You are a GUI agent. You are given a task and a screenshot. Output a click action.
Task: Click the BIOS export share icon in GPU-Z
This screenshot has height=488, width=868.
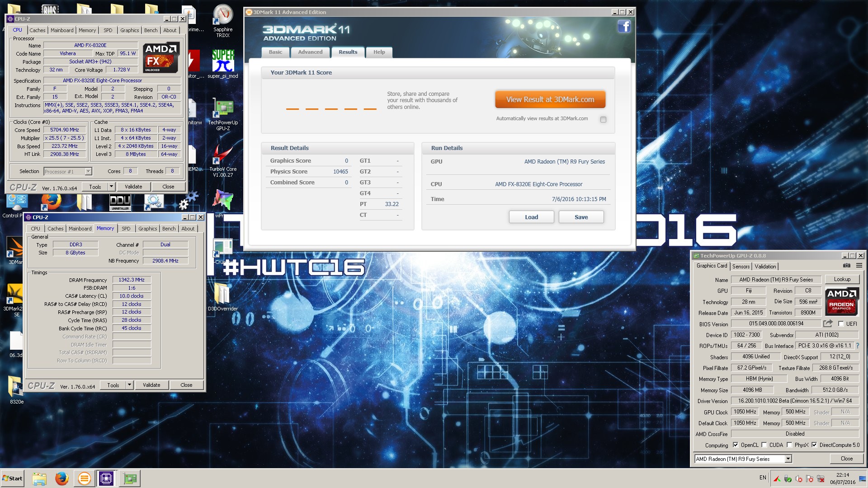click(x=828, y=324)
